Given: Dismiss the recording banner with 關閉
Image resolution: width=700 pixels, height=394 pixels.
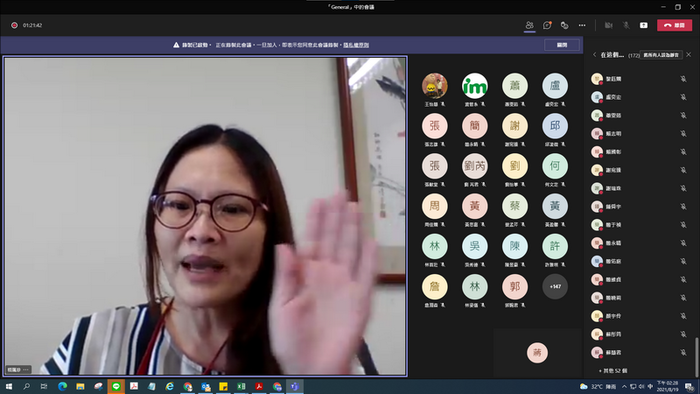Looking at the screenshot, I should (x=562, y=45).
